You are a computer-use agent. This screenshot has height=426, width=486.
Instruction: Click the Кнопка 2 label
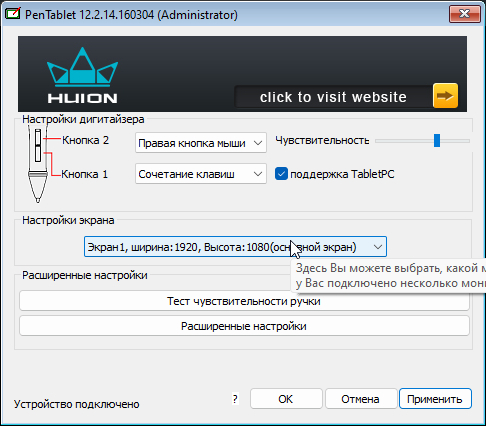86,140
